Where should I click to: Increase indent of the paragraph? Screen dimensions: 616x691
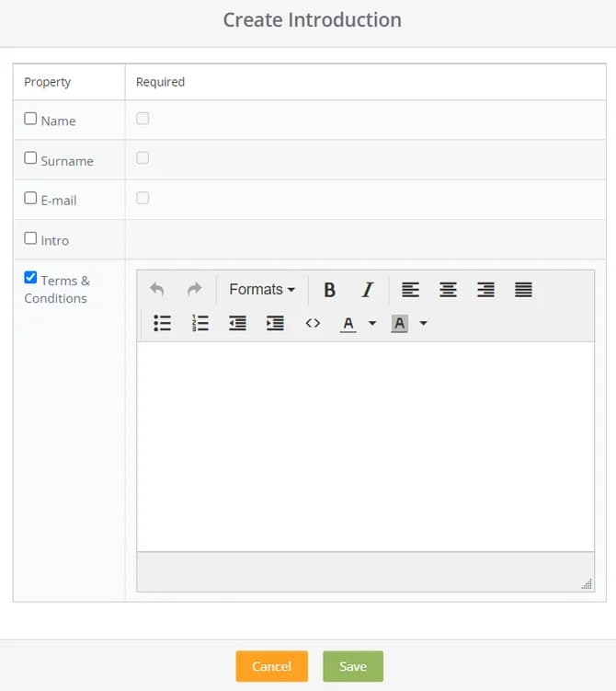click(x=275, y=323)
